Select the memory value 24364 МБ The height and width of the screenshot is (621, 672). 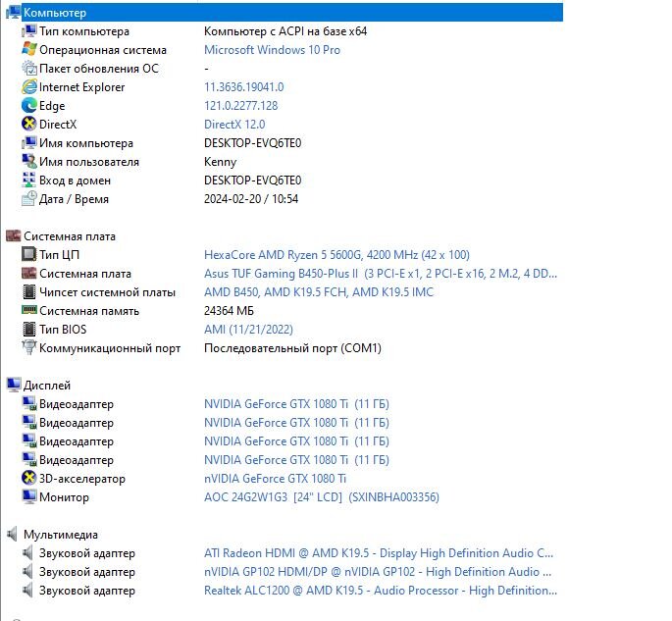click(x=229, y=311)
